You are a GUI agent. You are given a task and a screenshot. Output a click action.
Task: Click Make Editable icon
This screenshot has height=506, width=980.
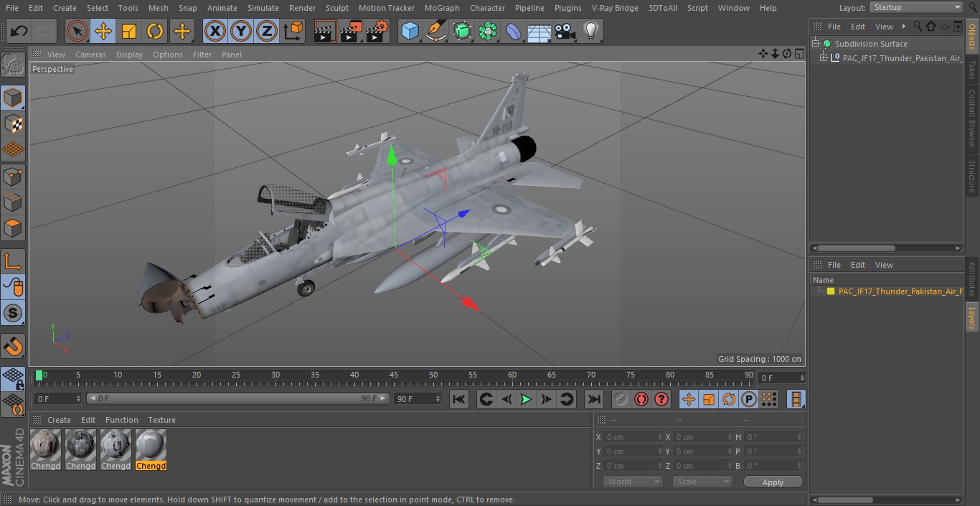[13, 65]
